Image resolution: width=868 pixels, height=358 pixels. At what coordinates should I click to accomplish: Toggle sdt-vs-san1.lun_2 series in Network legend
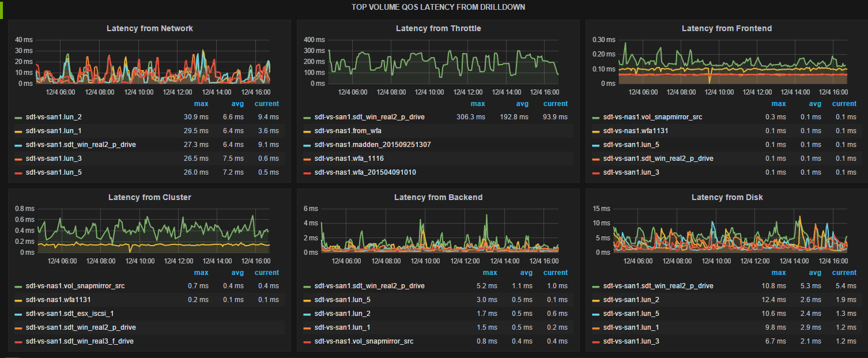tap(53, 117)
